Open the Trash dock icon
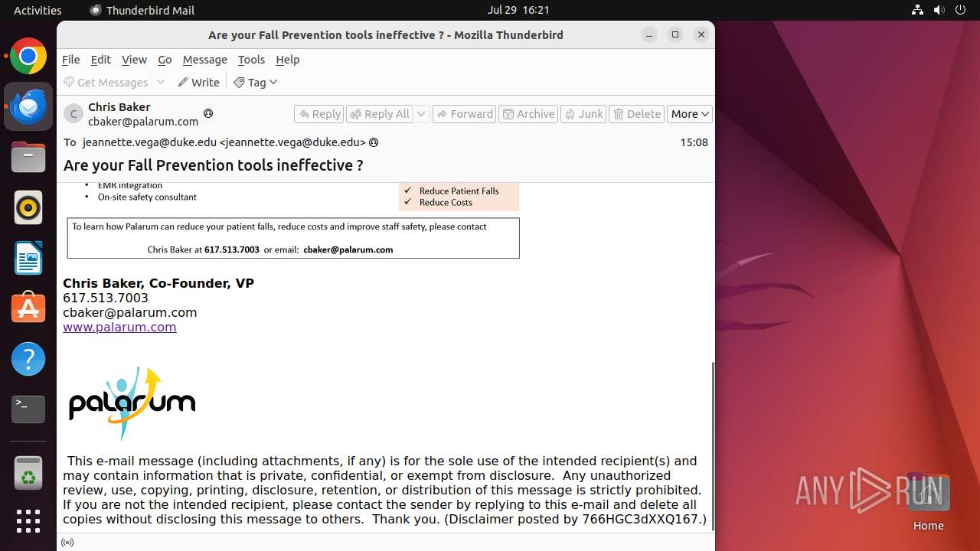This screenshot has width=980, height=551. pos(28,472)
